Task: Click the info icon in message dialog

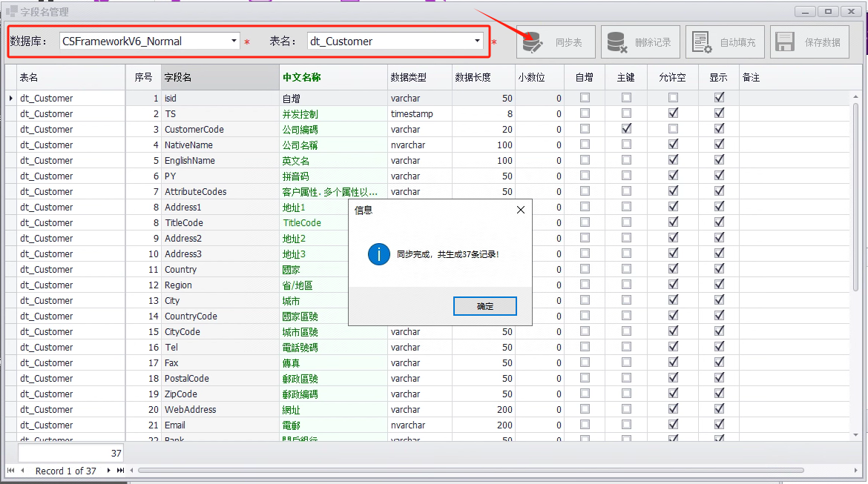Action: (378, 254)
